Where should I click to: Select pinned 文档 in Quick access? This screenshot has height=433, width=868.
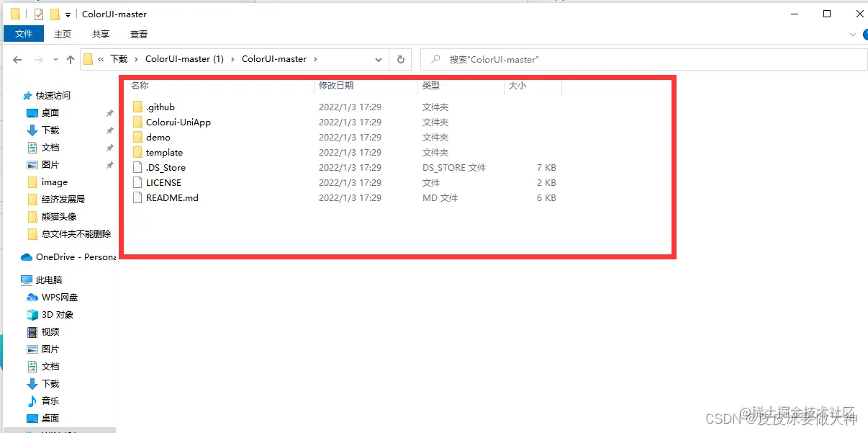(x=50, y=148)
